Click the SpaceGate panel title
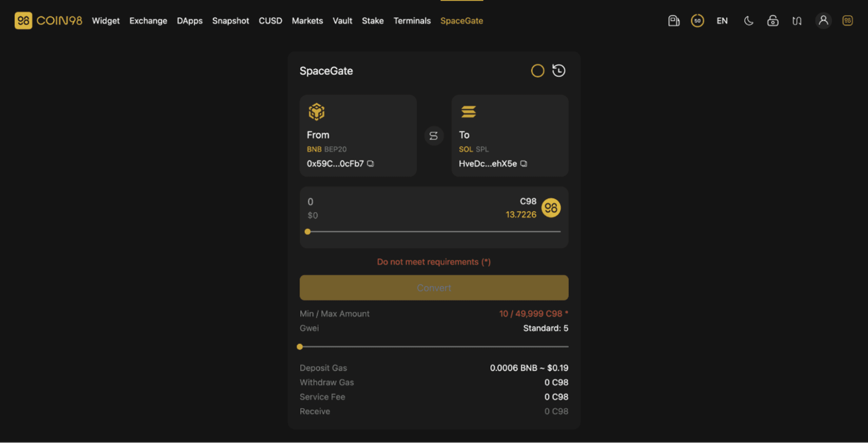 click(326, 71)
